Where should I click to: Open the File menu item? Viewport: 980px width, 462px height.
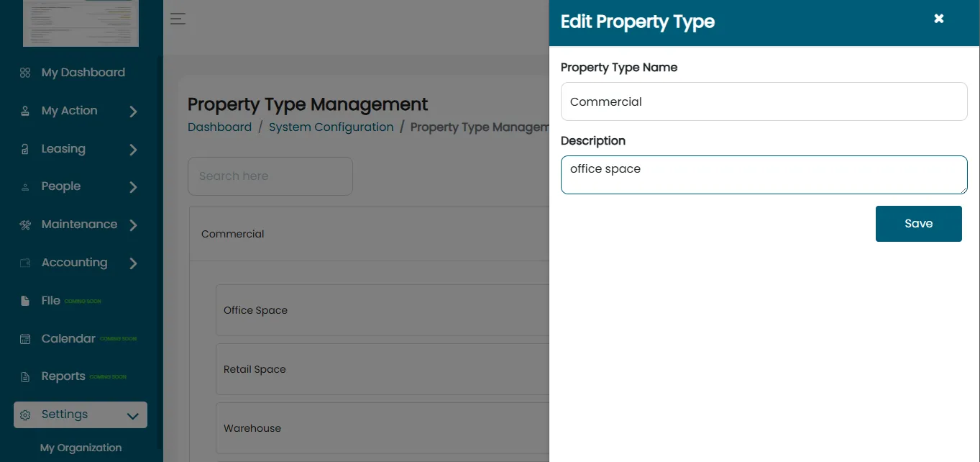coord(51,301)
